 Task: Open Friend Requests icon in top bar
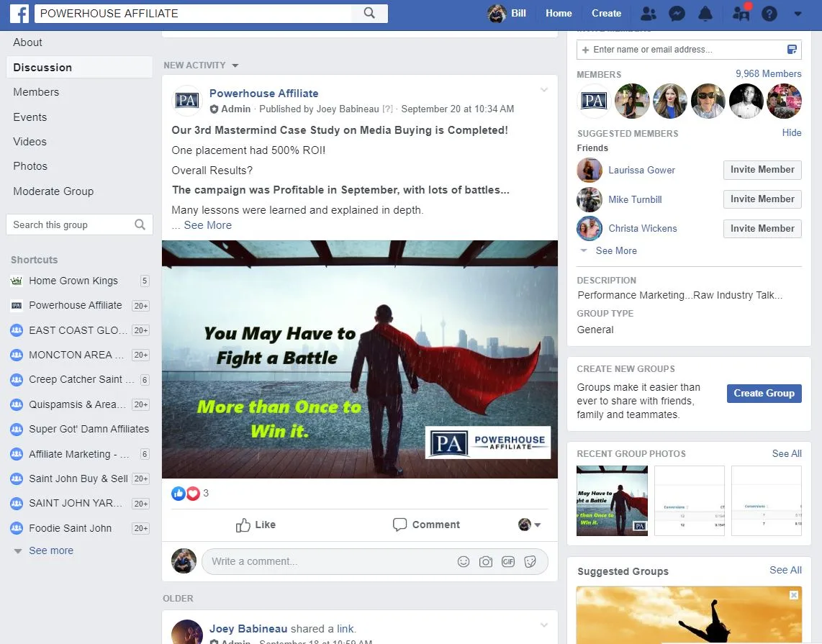pos(649,14)
